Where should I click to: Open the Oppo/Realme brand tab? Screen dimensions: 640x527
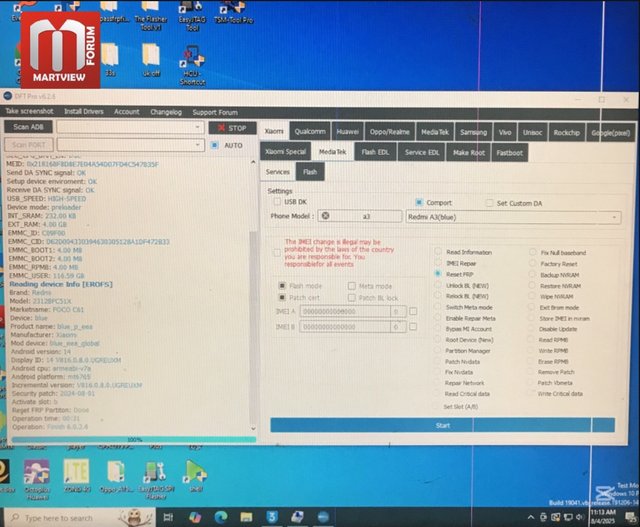click(x=389, y=132)
